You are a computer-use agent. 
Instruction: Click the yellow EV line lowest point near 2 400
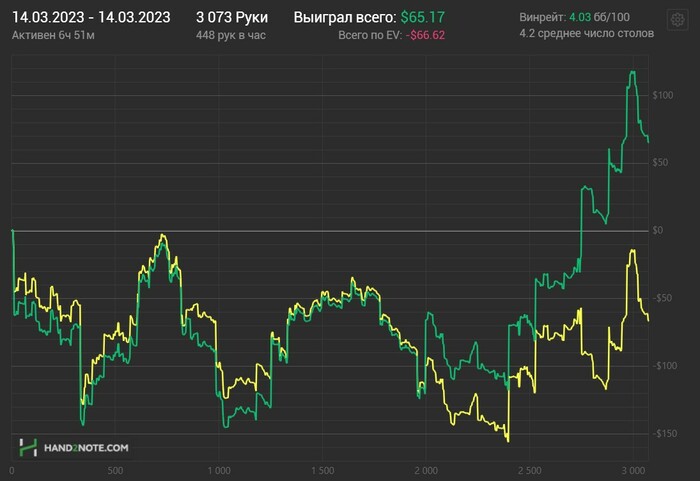(x=508, y=441)
